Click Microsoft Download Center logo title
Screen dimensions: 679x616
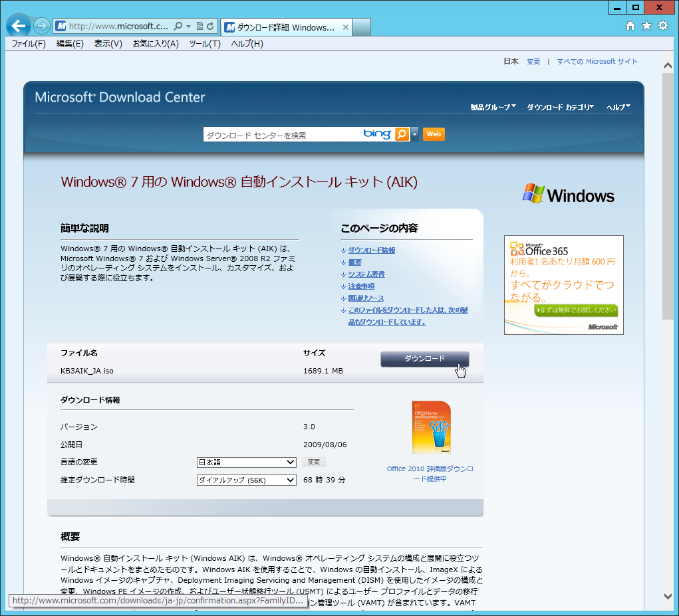tap(120, 97)
